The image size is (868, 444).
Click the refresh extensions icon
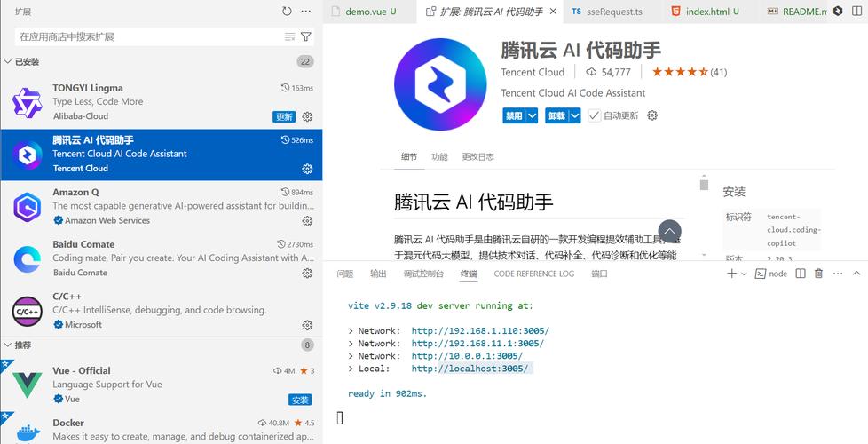(x=287, y=12)
